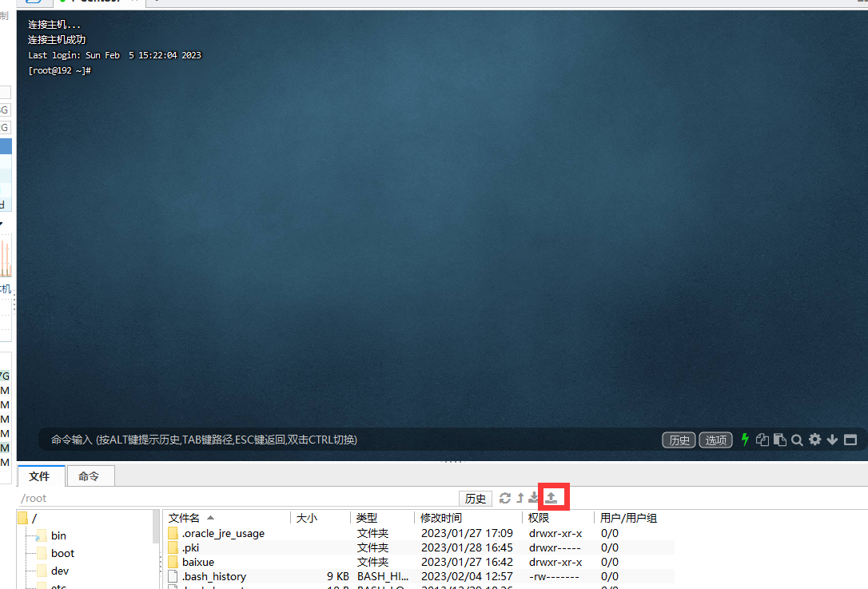Select the .oracle_jre_usage file name
The height and width of the screenshot is (589, 868).
[224, 533]
